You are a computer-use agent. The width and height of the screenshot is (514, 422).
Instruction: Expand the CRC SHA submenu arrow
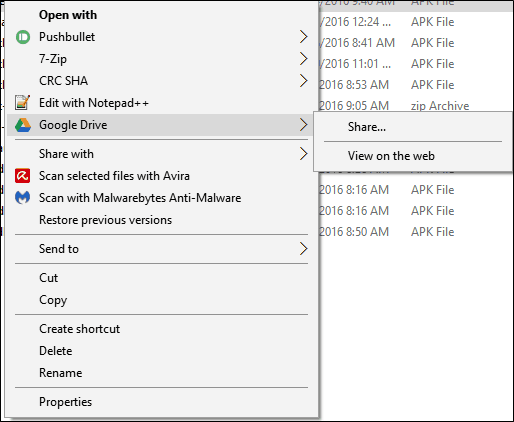pyautogui.click(x=303, y=81)
